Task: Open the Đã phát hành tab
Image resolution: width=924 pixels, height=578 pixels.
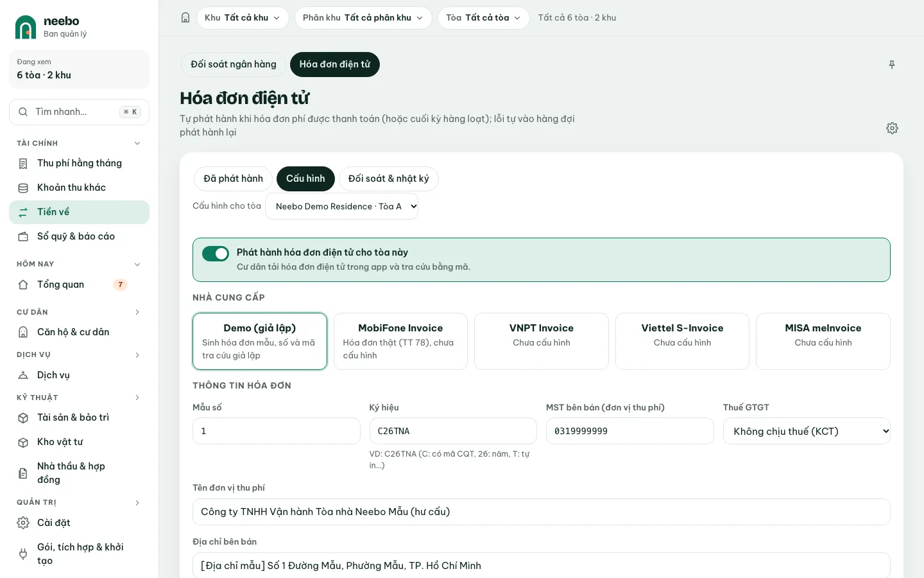Action: click(233, 179)
